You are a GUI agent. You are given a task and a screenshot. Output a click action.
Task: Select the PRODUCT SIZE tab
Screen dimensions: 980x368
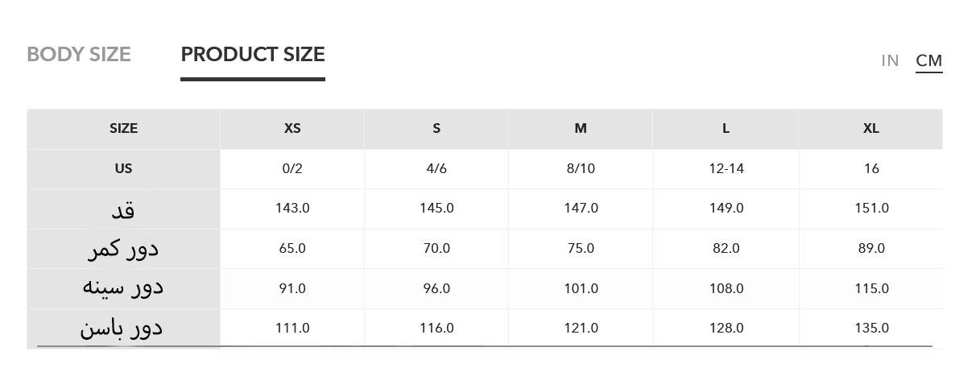(x=253, y=55)
